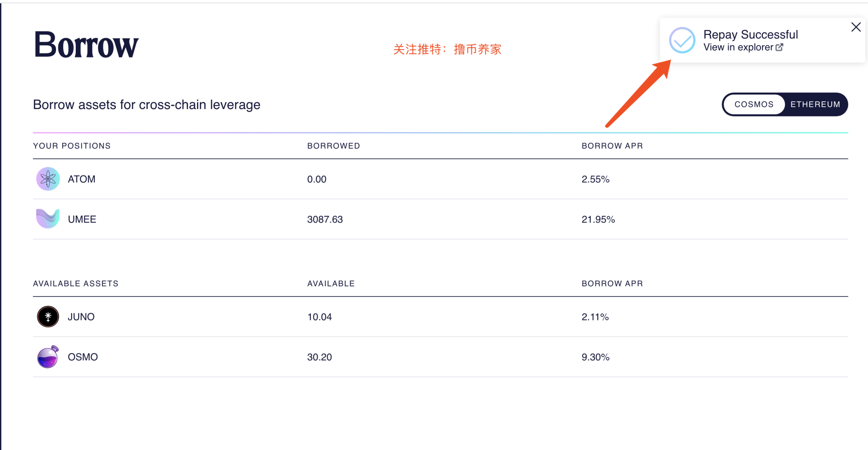Click the JUNO token icon
The image size is (868, 450).
(x=48, y=316)
